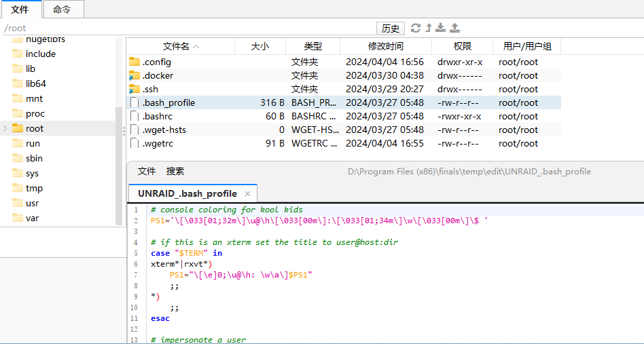Screen dimensions: 644x344
Task: Go to parent directory with up arrow
Action: click(x=428, y=28)
